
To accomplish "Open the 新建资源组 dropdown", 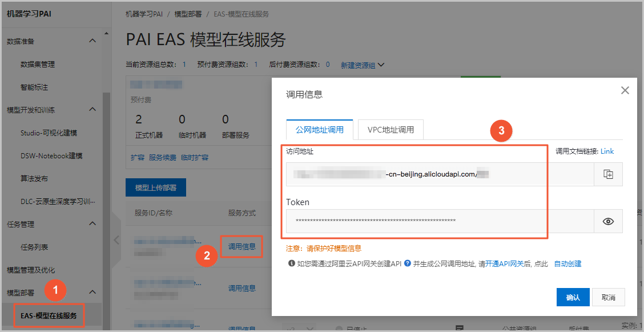I will (363, 65).
